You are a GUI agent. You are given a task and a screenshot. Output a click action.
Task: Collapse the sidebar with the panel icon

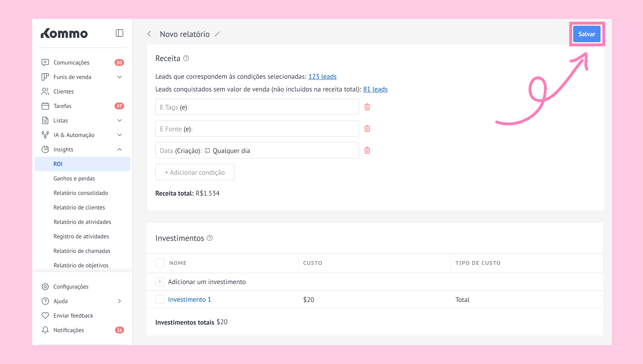tap(119, 33)
